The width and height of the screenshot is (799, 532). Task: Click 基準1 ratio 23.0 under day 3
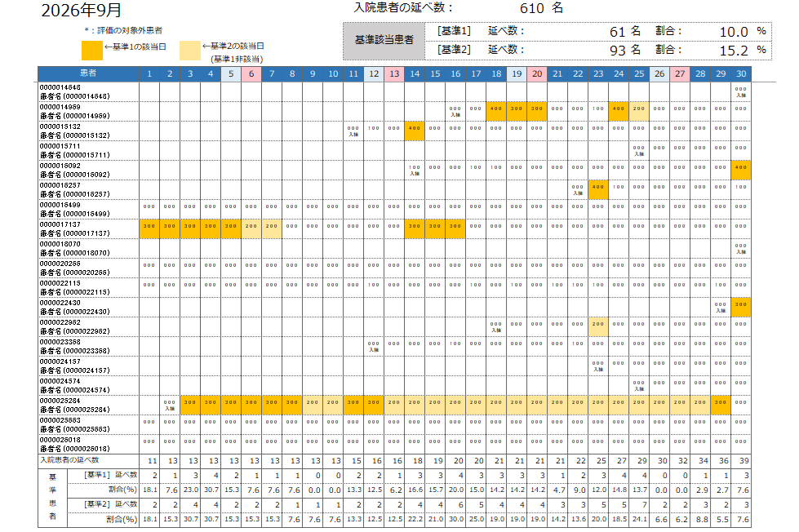pyautogui.click(x=191, y=490)
